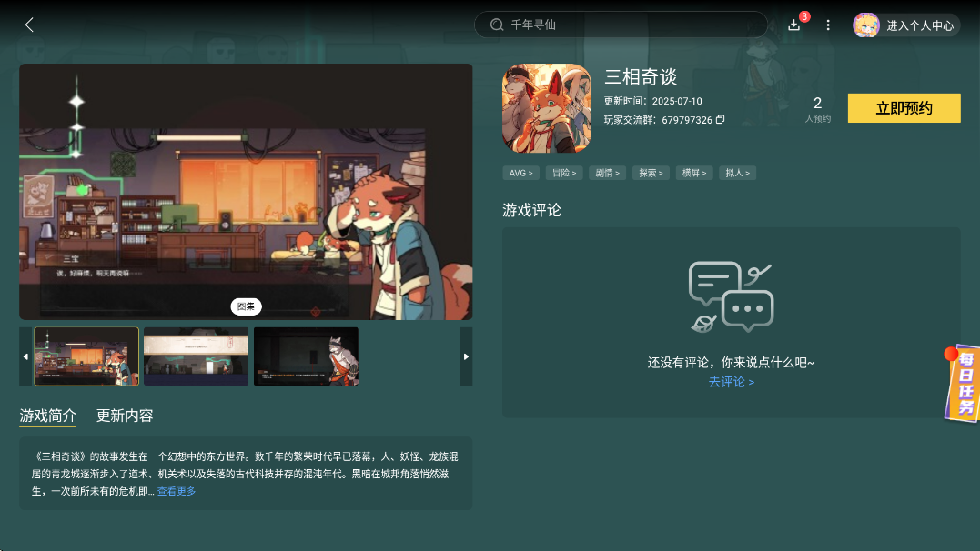The width and height of the screenshot is (980, 551).
Task: Switch to the 游戏简介 tab
Action: [48, 416]
